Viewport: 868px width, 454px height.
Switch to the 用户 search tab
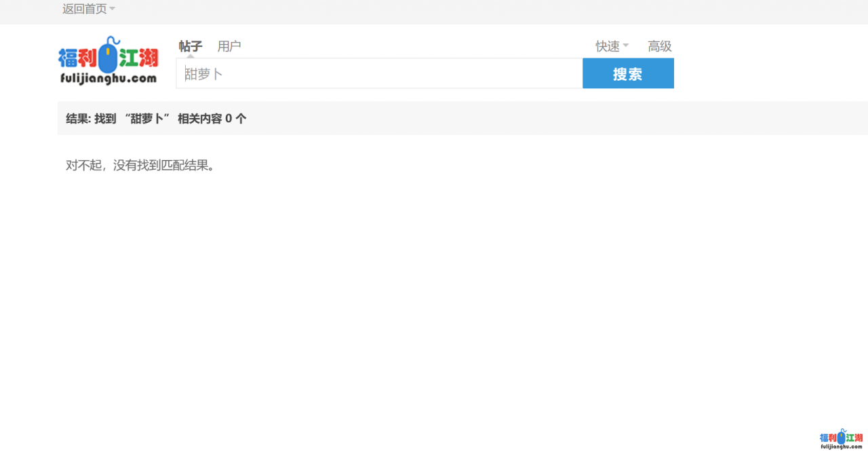[x=229, y=46]
